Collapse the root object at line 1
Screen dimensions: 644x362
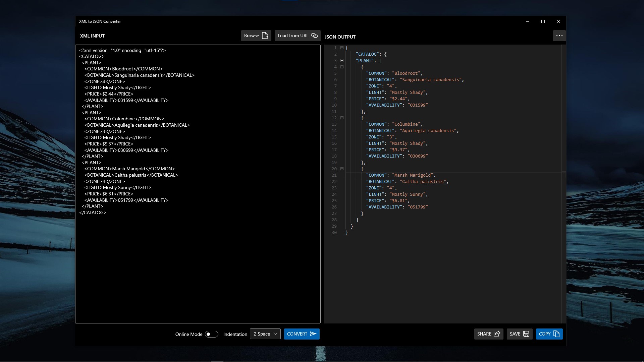[x=342, y=48]
